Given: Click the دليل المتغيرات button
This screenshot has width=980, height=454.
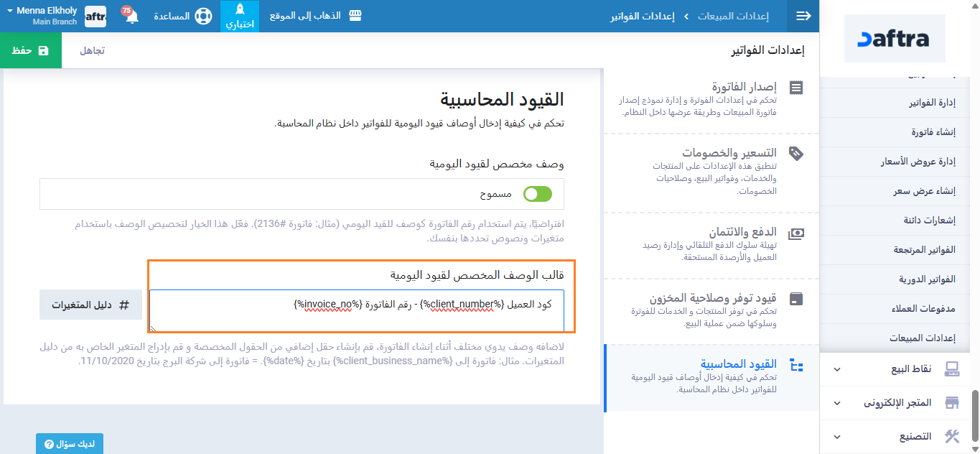Looking at the screenshot, I should [90, 305].
